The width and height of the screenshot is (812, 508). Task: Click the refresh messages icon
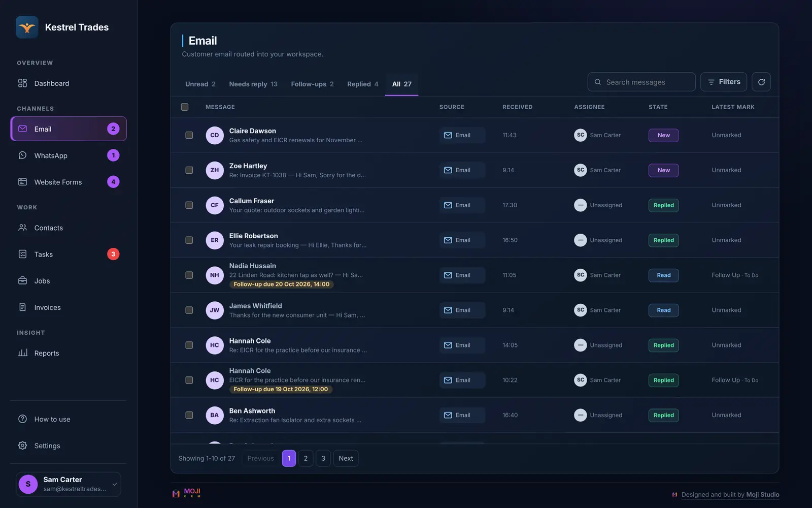[761, 82]
